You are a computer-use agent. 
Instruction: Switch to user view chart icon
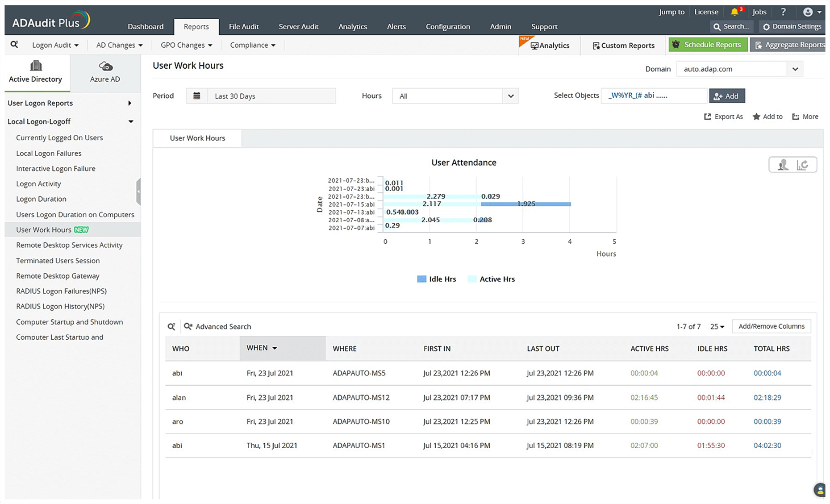pos(783,165)
